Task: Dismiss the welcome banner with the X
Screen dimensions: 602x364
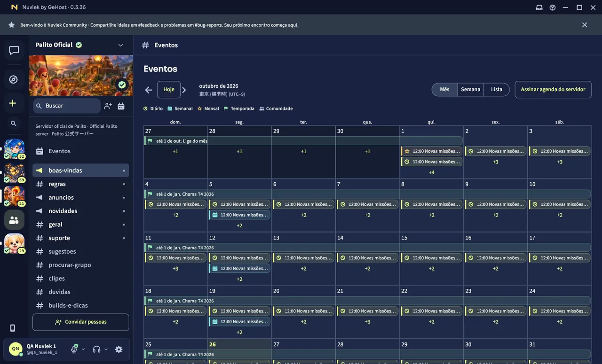Action: [x=585, y=25]
